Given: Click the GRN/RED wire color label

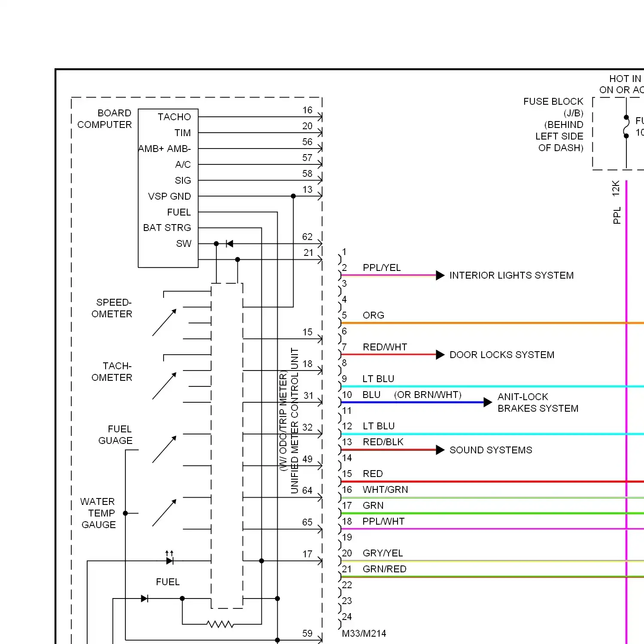Looking at the screenshot, I should click(x=384, y=569).
